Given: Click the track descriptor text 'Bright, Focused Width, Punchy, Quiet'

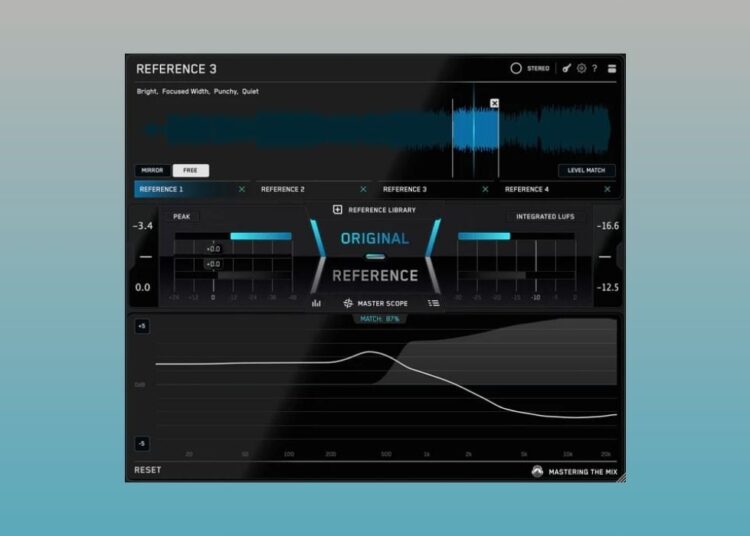Looking at the screenshot, I should [198, 91].
